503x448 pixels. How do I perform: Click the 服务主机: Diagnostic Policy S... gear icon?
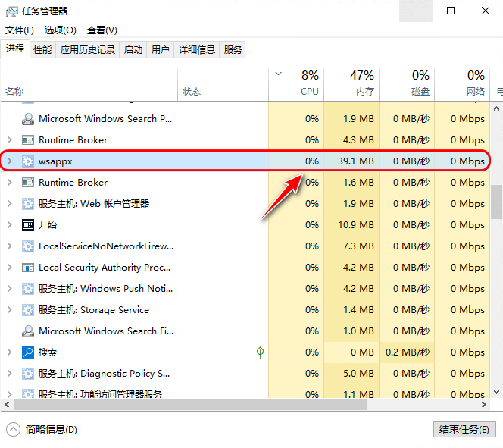[28, 374]
